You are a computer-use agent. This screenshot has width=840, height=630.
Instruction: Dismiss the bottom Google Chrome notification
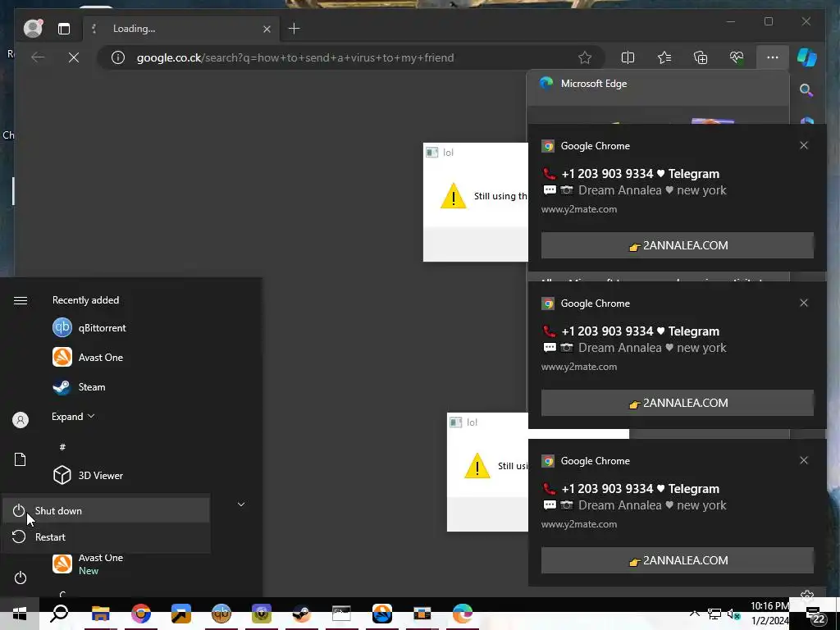tap(804, 460)
